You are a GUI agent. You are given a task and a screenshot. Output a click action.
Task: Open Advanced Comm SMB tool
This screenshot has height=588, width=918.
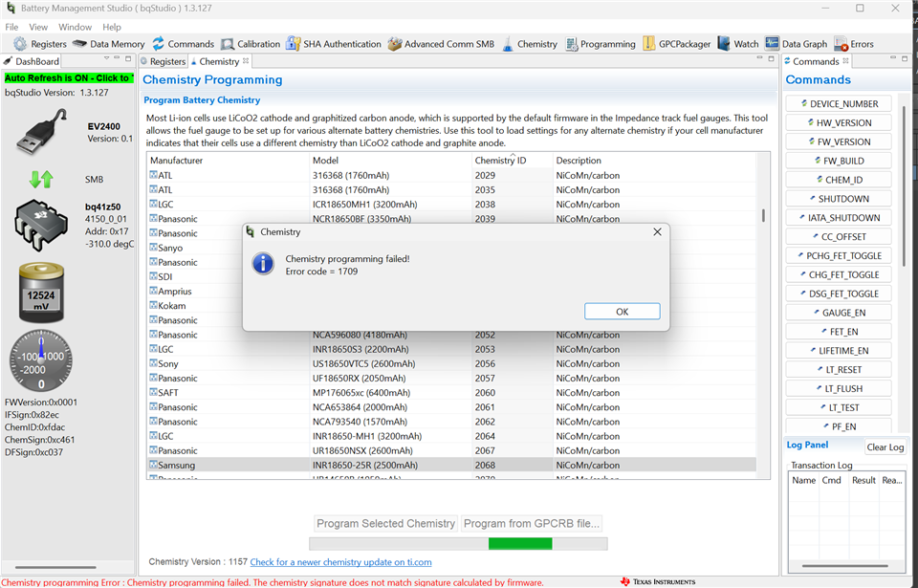coord(441,44)
